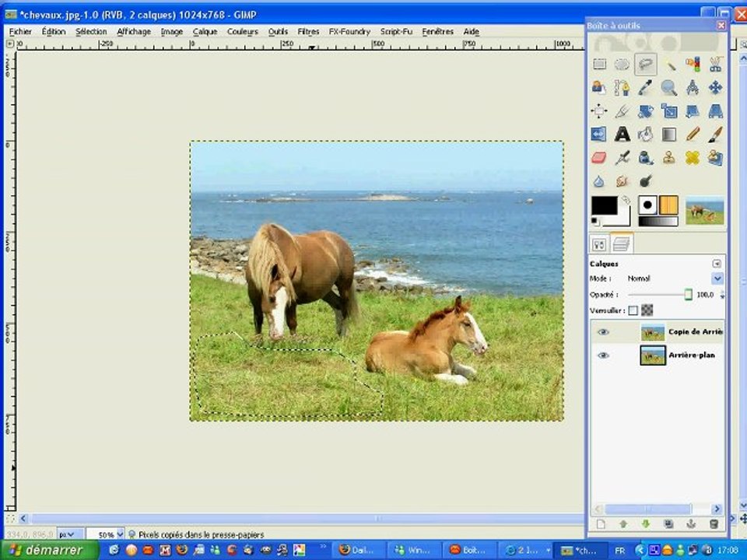Select the Fuzzy Select magic wand tool
Screen dimensions: 747x560
point(669,64)
